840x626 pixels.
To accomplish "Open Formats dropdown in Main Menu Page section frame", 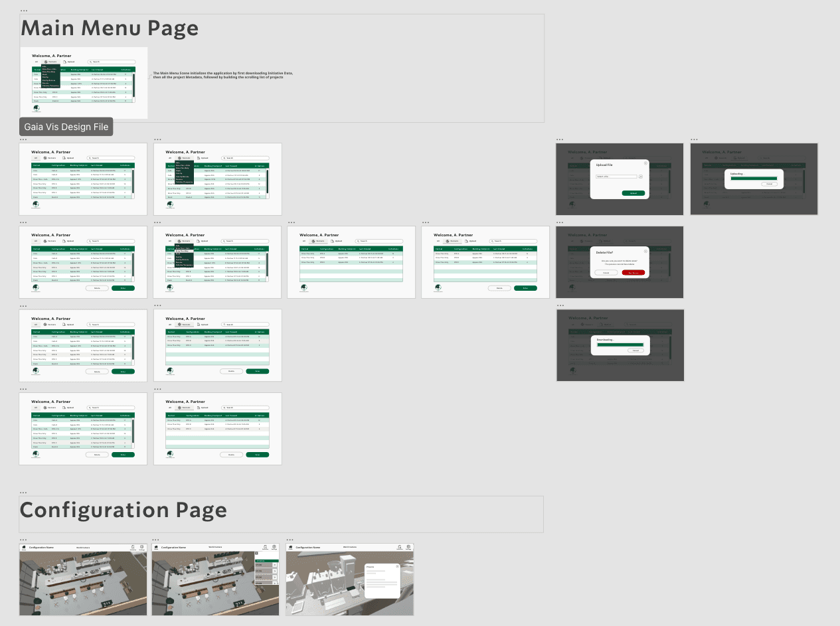I will pyautogui.click(x=50, y=62).
